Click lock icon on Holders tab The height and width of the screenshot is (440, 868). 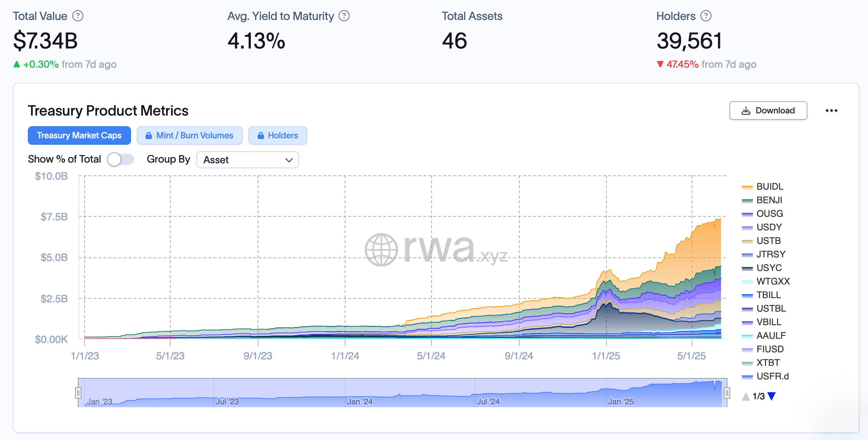(x=261, y=135)
